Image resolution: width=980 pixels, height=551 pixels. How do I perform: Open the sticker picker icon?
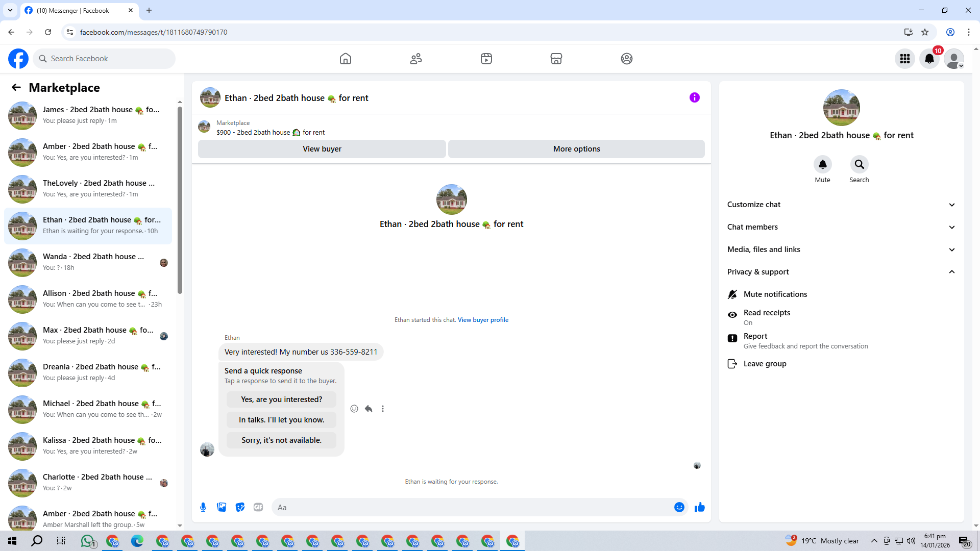click(x=240, y=507)
